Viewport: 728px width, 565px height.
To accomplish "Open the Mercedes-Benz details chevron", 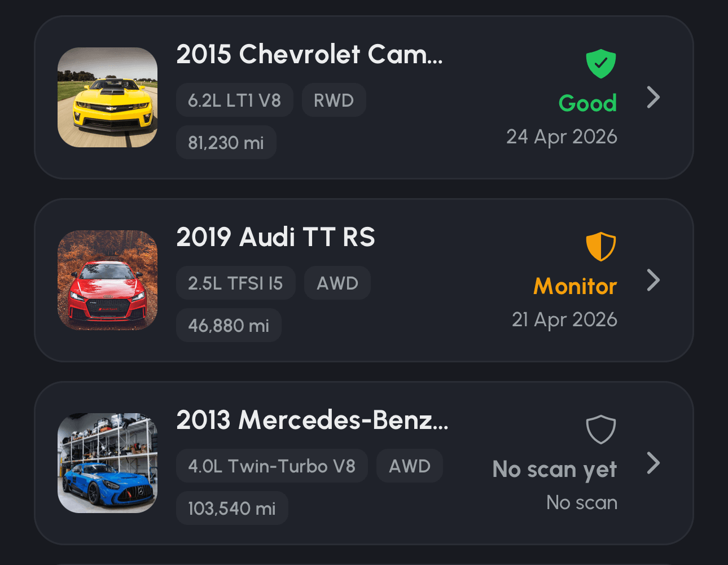I will pyautogui.click(x=654, y=463).
